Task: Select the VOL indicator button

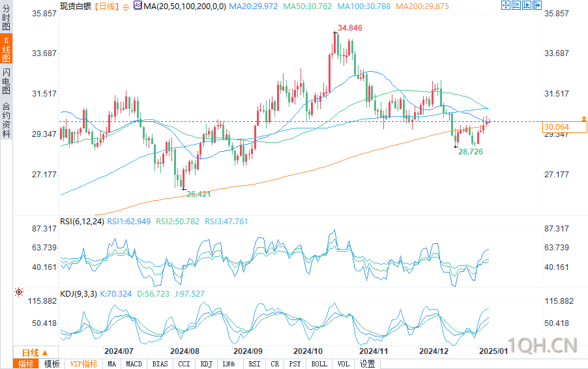Action: click(x=343, y=364)
